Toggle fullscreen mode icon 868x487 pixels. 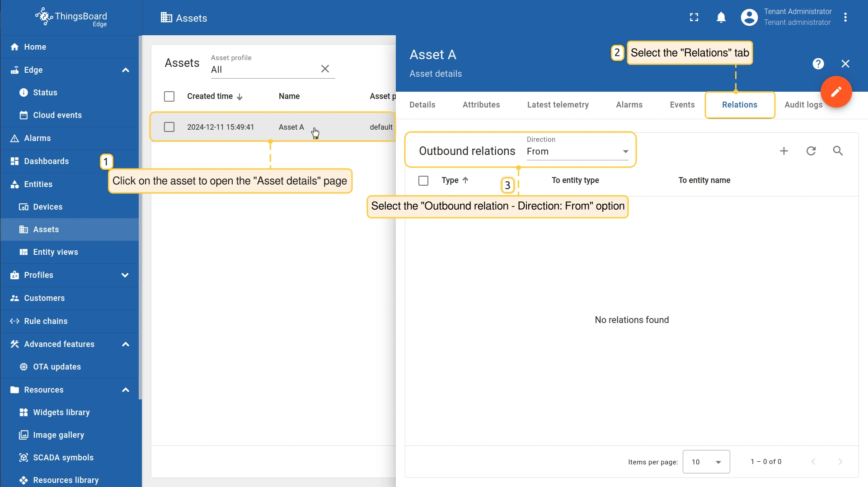coord(694,18)
